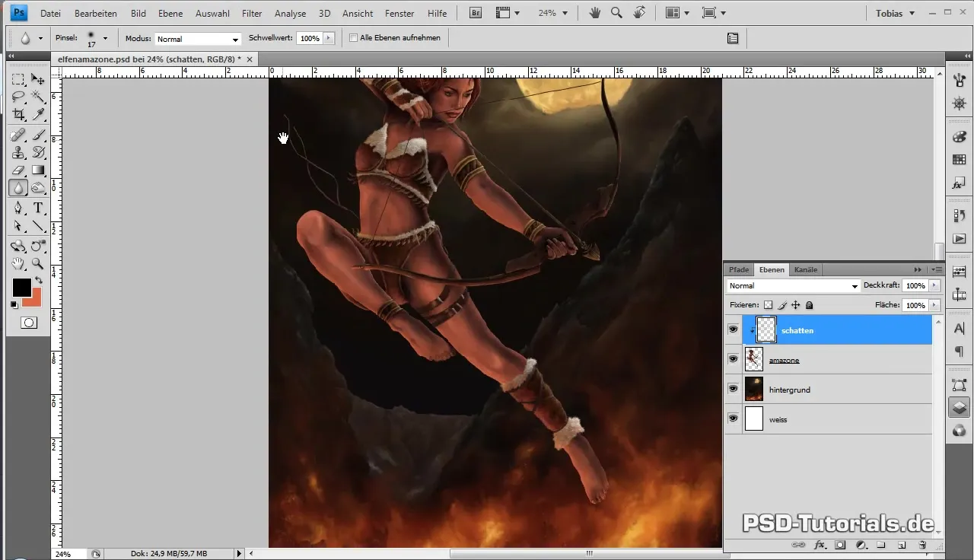Viewport: 974px width, 560px height.
Task: Select the Path Selection arrow tool
Action: coord(18,225)
